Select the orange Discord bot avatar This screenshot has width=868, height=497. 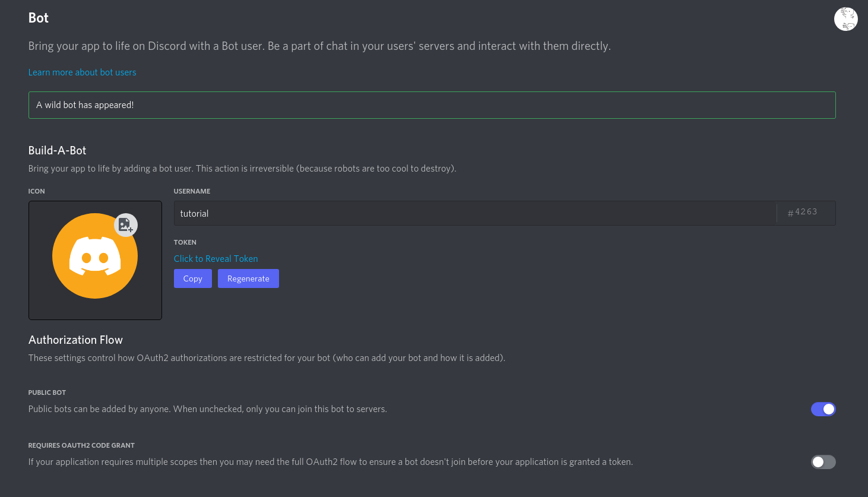point(95,256)
